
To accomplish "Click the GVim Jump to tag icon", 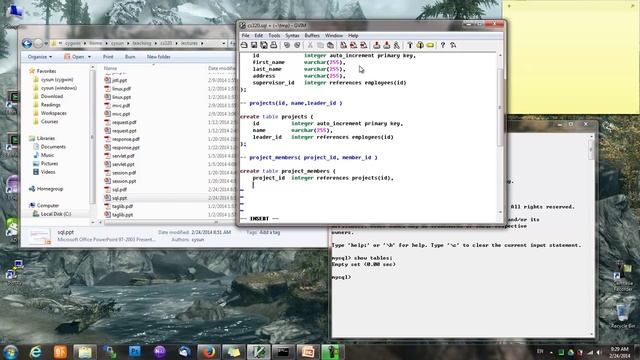I will coord(430,45).
